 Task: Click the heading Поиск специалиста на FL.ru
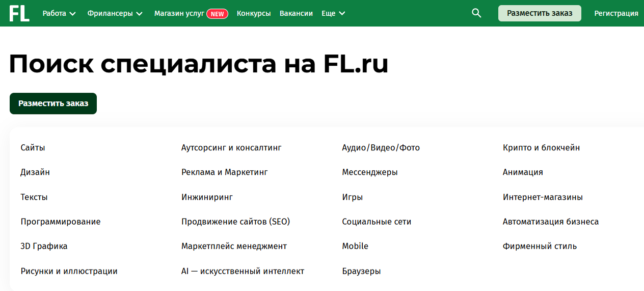(x=199, y=64)
